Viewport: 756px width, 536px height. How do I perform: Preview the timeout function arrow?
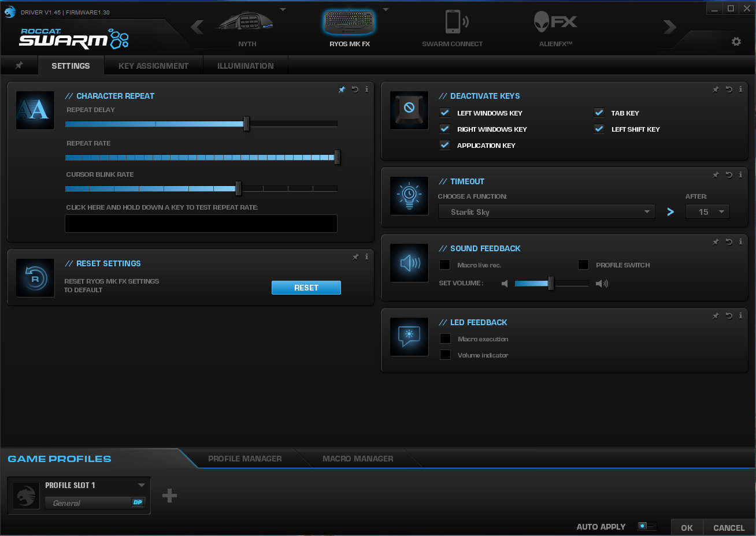670,212
